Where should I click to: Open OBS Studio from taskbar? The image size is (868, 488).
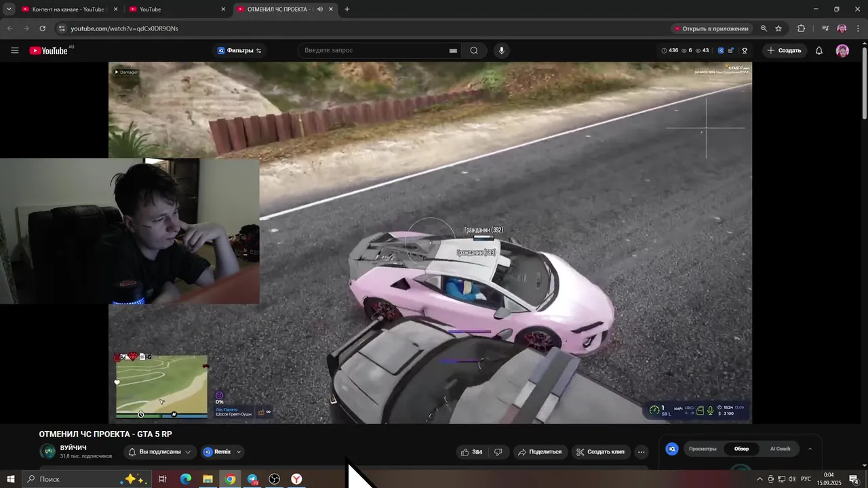[x=274, y=479]
